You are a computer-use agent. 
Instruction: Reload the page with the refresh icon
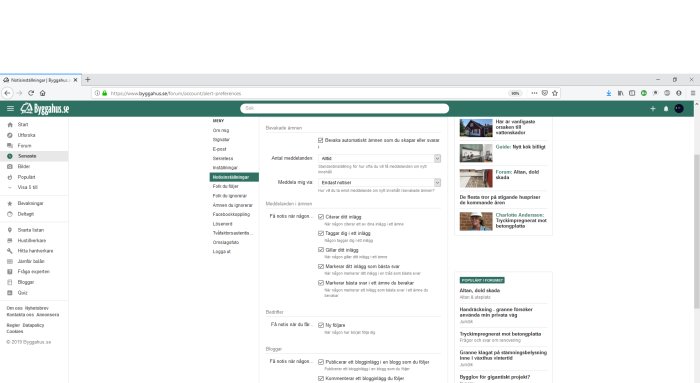click(x=31, y=93)
